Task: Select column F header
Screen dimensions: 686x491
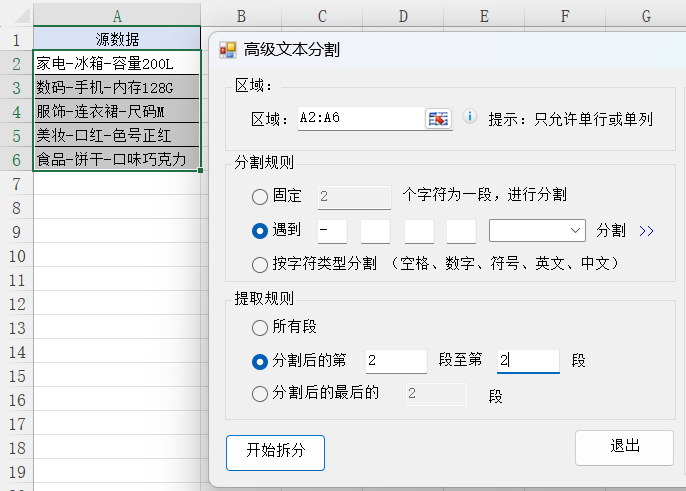Action: [x=565, y=16]
